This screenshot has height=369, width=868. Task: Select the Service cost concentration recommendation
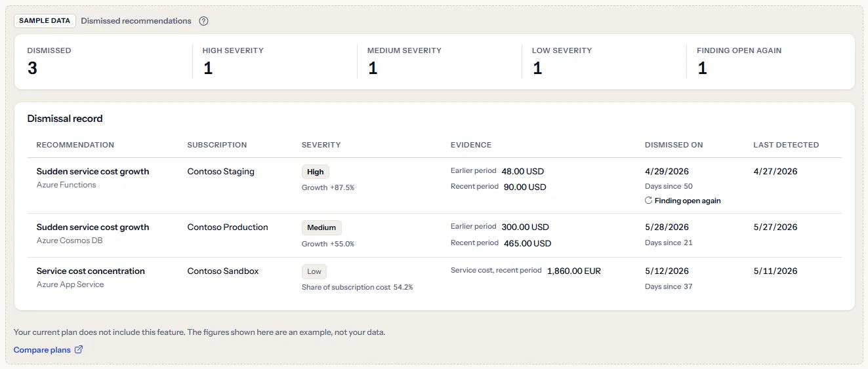pos(91,271)
